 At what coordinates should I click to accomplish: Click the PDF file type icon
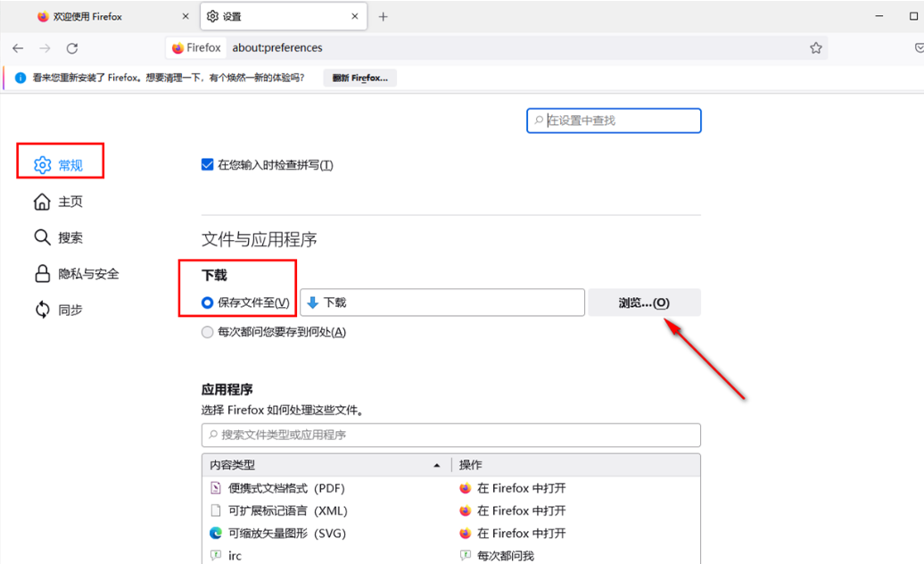[x=216, y=488]
